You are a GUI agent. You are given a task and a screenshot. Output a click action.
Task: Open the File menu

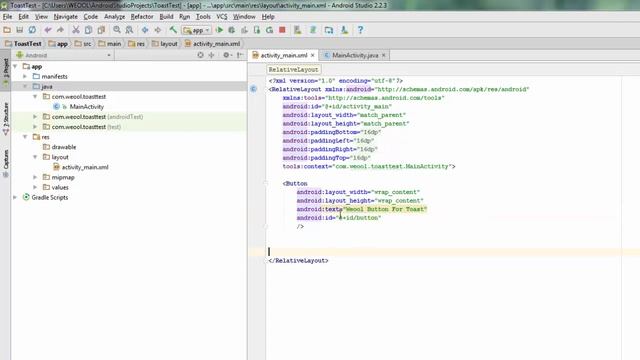7,17
